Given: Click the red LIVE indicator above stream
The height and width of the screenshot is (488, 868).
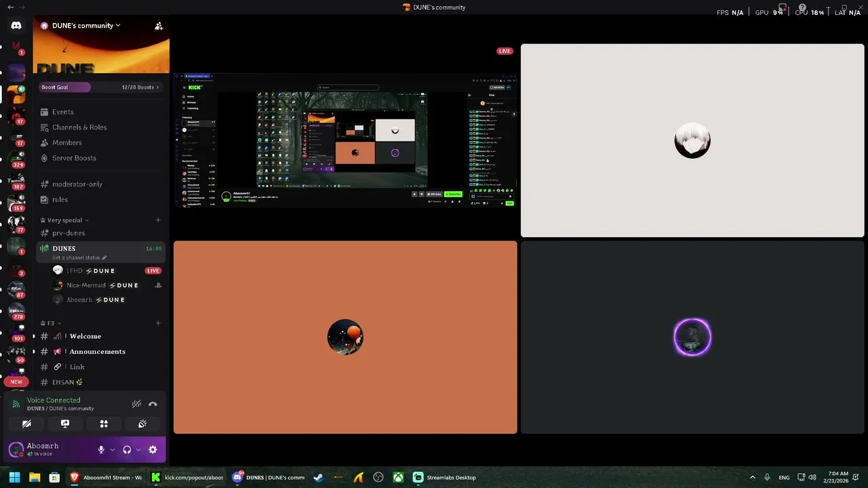Looking at the screenshot, I should coord(505,52).
